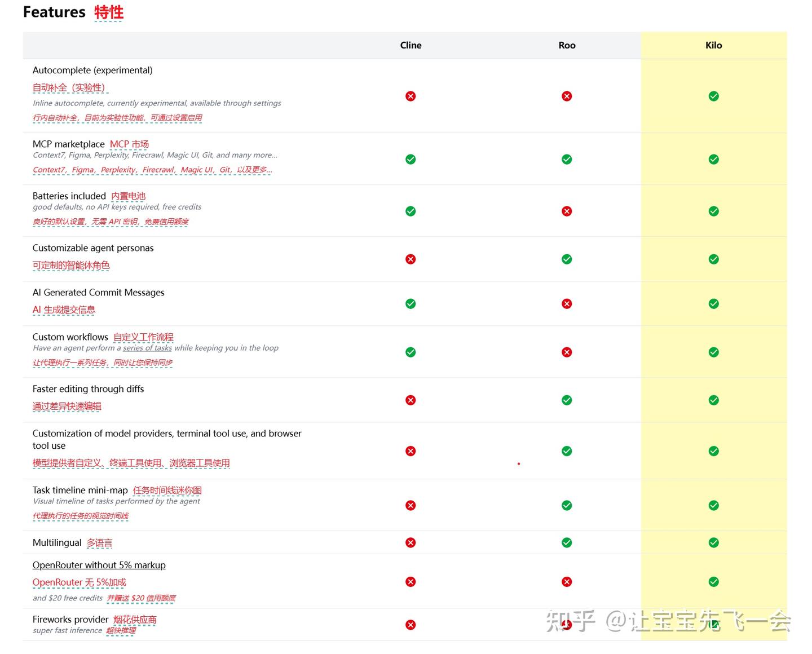Click the 'Custom workflows' feature name
The width and height of the screenshot is (812, 654).
(x=70, y=337)
